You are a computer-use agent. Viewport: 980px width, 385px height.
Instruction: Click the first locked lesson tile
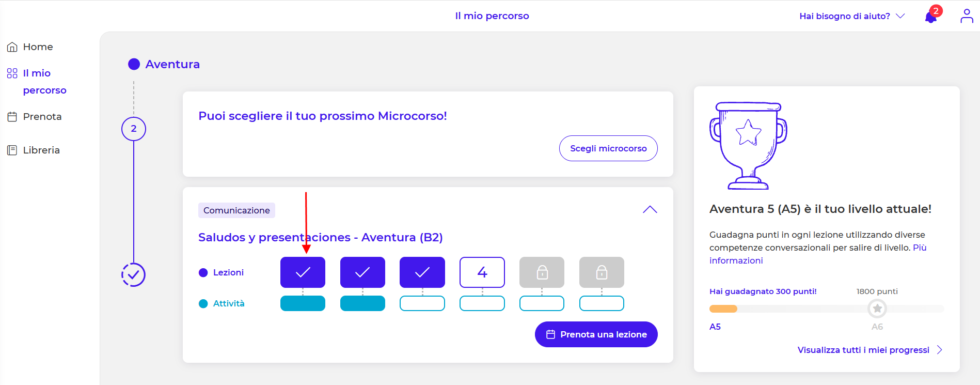pyautogui.click(x=542, y=272)
